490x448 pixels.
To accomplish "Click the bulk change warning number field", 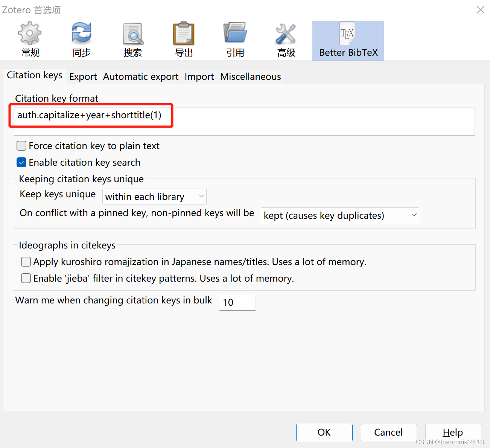I will 237,302.
